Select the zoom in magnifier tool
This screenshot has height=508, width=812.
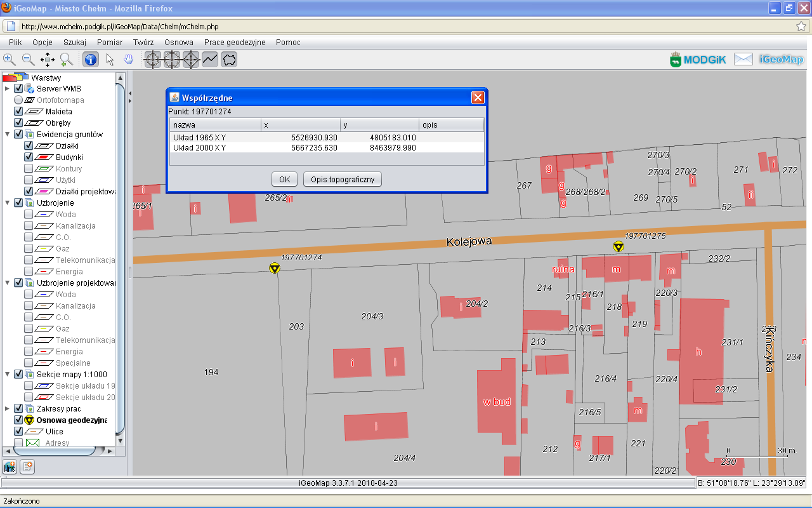[x=10, y=59]
